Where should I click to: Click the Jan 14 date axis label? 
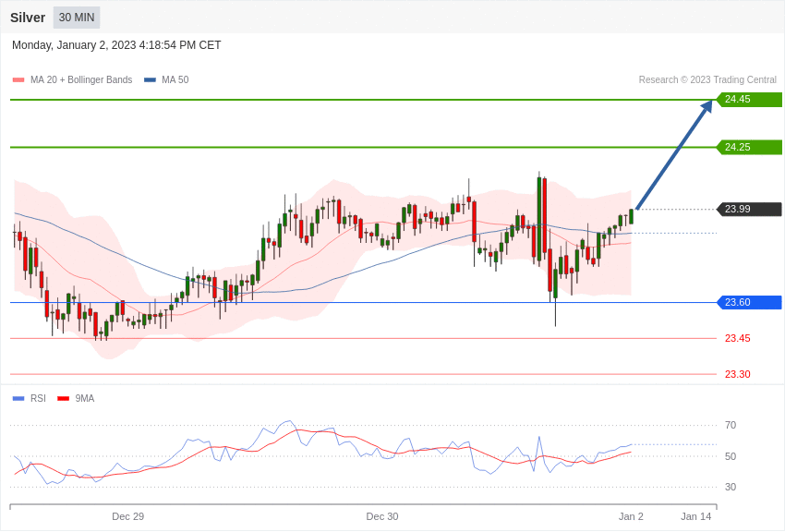point(696,516)
